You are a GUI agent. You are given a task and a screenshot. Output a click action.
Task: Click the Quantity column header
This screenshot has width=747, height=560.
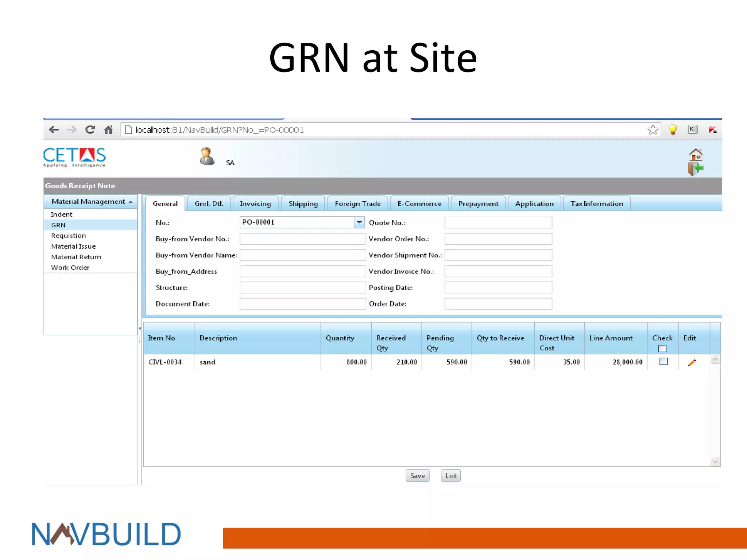[346, 338]
